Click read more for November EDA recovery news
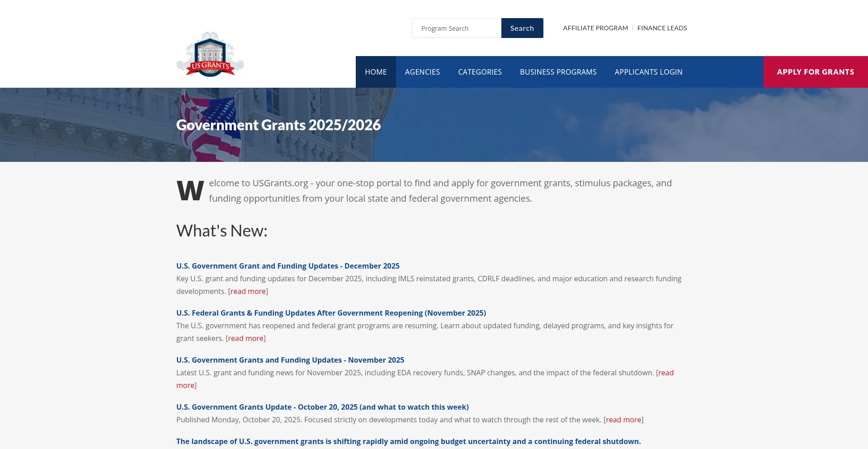This screenshot has height=449, width=868. click(x=665, y=373)
